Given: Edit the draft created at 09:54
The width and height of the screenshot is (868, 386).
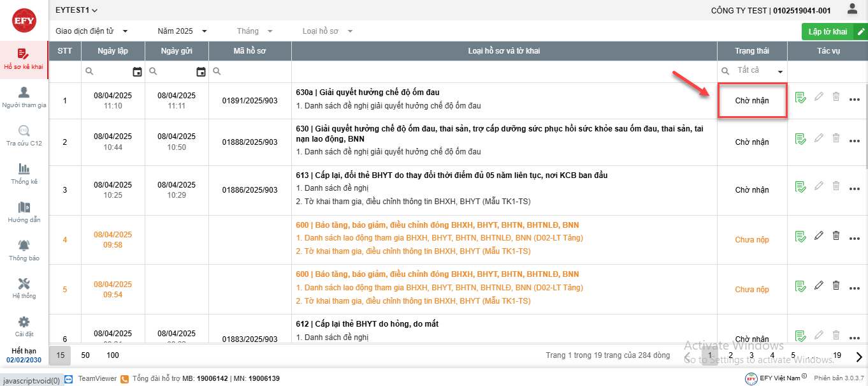Looking at the screenshot, I should point(819,286).
